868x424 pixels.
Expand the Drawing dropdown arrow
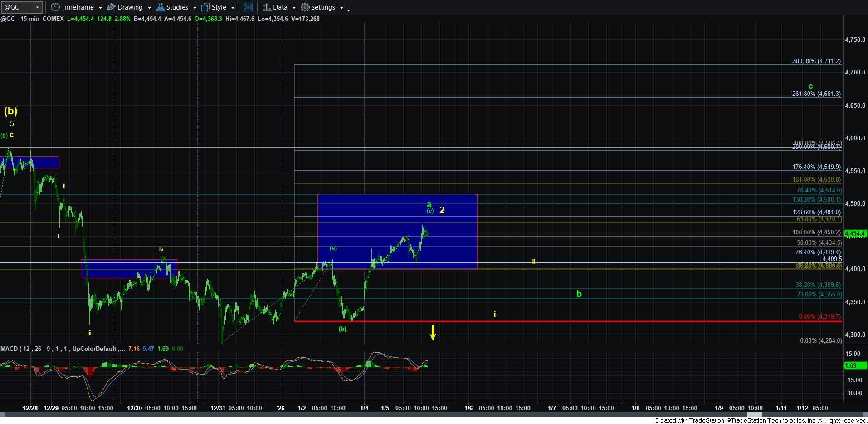click(149, 8)
